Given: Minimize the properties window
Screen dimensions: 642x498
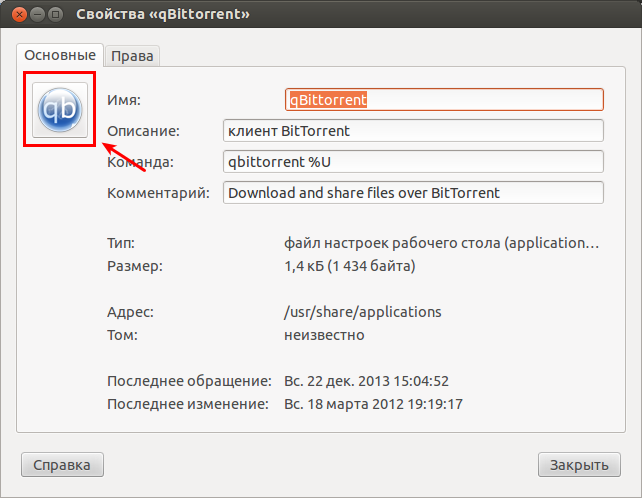Looking at the screenshot, I should pyautogui.click(x=37, y=15).
